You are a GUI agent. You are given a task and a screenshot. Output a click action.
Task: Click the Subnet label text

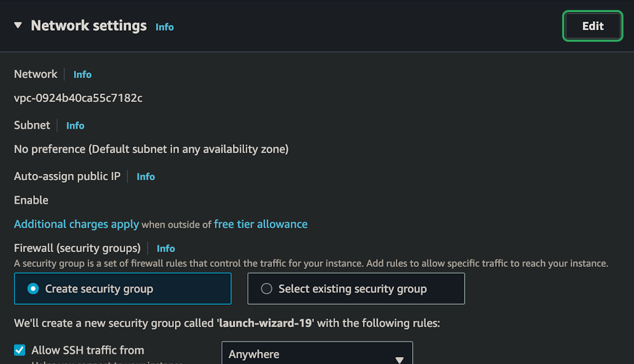click(x=32, y=125)
